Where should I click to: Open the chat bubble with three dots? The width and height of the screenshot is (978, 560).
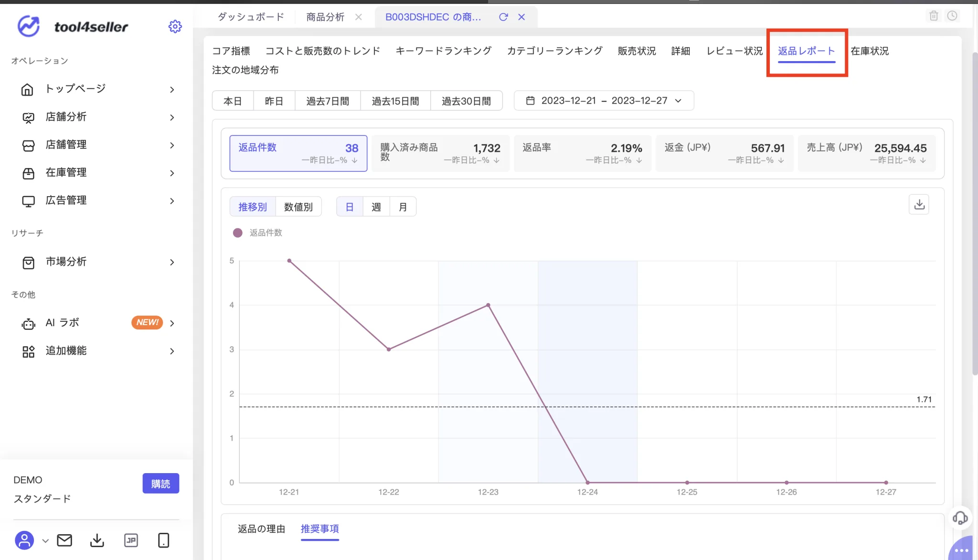click(961, 550)
